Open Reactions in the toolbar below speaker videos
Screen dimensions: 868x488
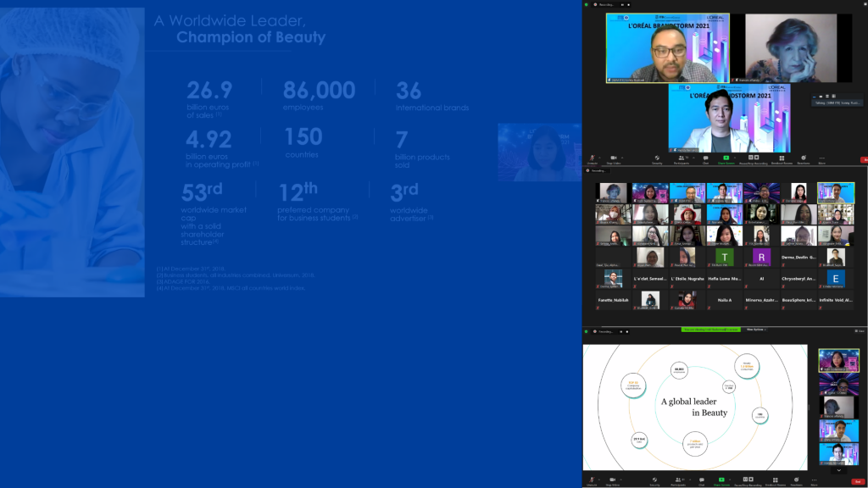pos(803,158)
